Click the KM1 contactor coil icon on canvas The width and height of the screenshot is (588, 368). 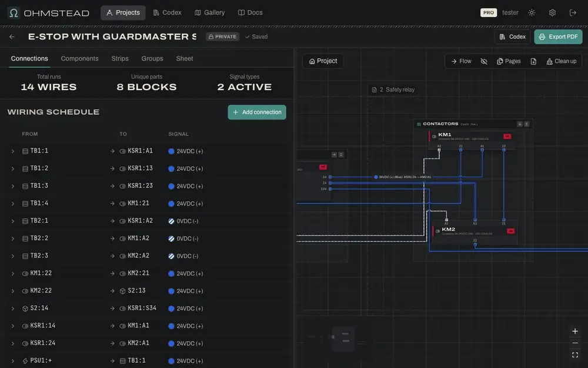pos(434,137)
